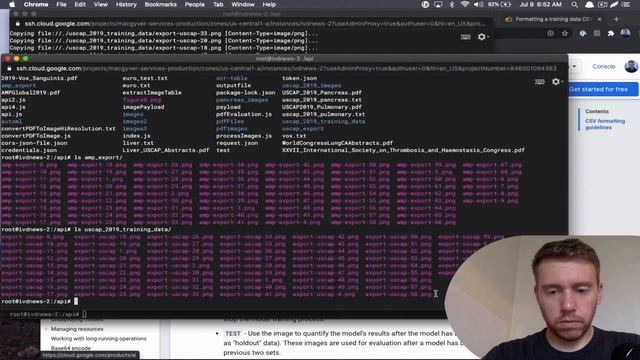
Task: Open a new Chrome tab with plus button
Action: pos(616,19)
